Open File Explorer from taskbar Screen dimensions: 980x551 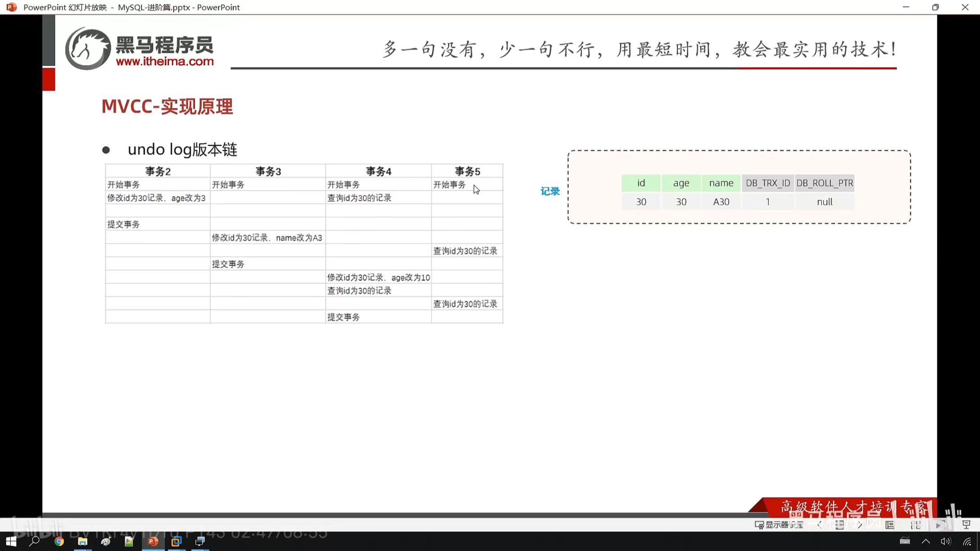coord(82,541)
